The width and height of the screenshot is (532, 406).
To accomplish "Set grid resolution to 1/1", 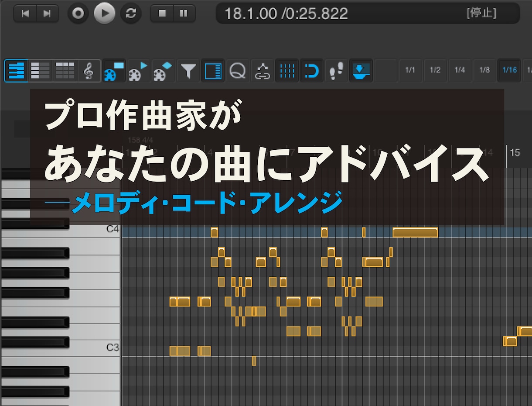I will coord(410,71).
